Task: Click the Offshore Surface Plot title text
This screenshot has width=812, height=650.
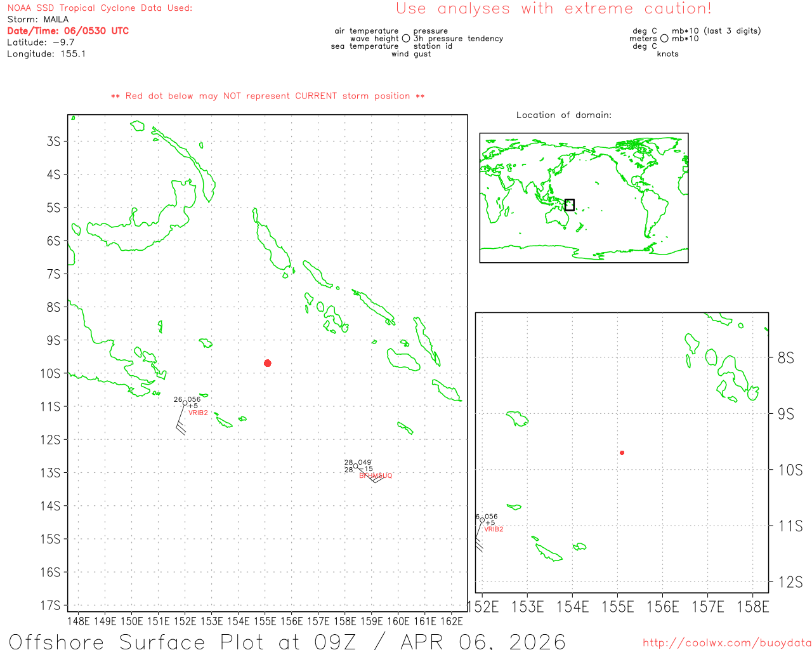Action: [x=287, y=641]
